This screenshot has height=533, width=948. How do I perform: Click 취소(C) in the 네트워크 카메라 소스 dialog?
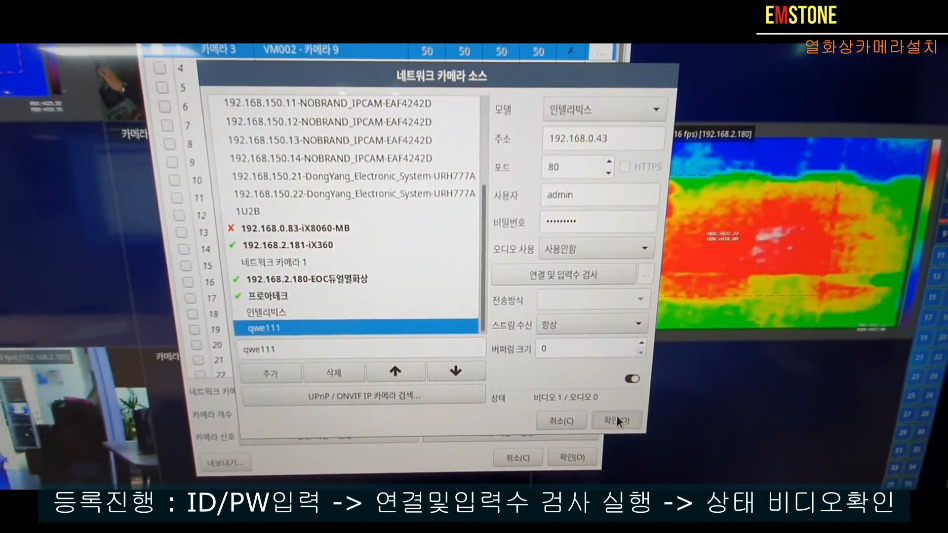[x=561, y=421]
